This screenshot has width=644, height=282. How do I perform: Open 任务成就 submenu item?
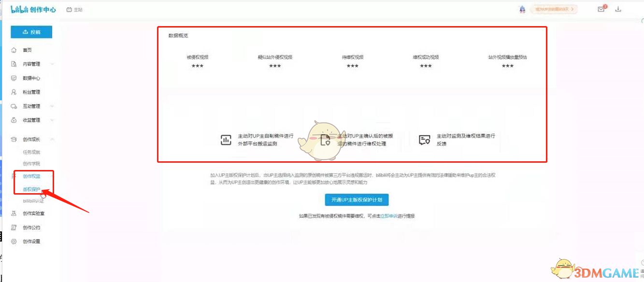click(31, 152)
